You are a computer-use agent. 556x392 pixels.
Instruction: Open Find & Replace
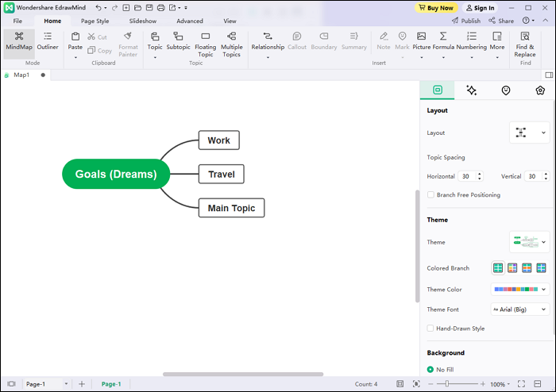click(525, 44)
